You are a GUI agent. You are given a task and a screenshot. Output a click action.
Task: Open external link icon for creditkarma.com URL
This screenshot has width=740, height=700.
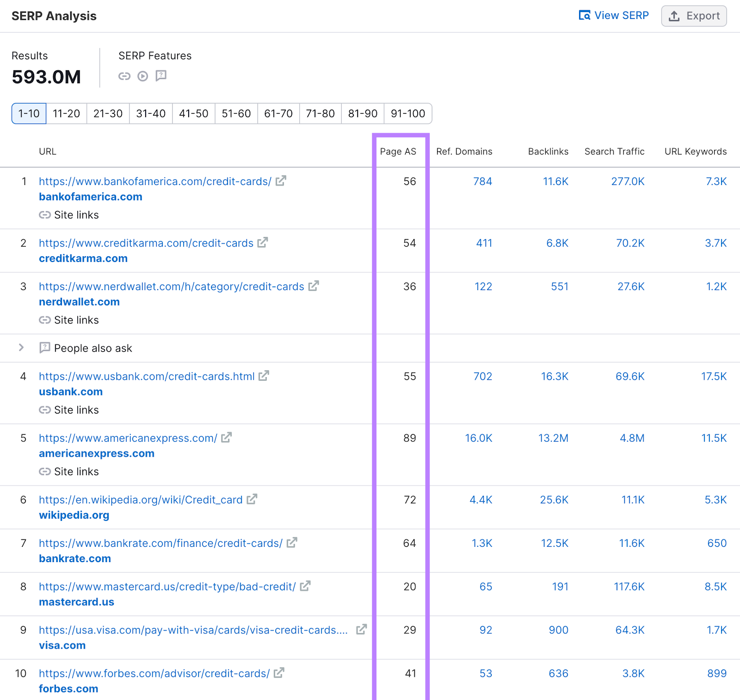(x=263, y=242)
